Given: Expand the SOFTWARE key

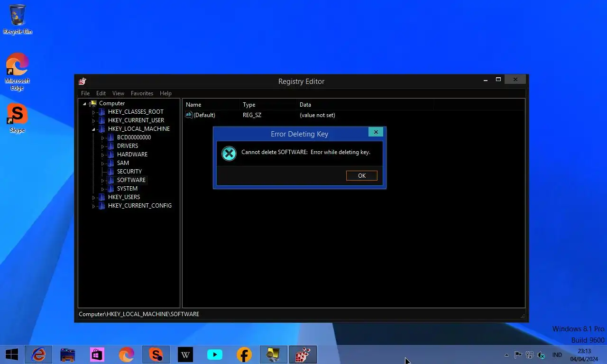Looking at the screenshot, I should coord(103,181).
